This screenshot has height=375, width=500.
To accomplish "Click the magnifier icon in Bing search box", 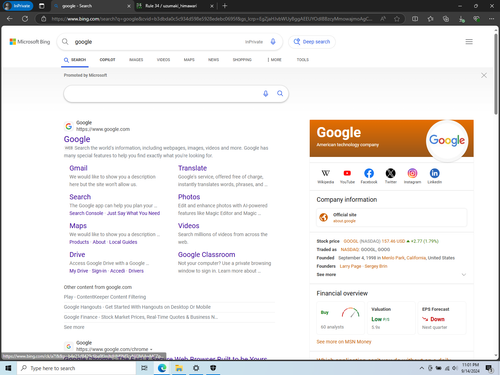I will pos(65,42).
